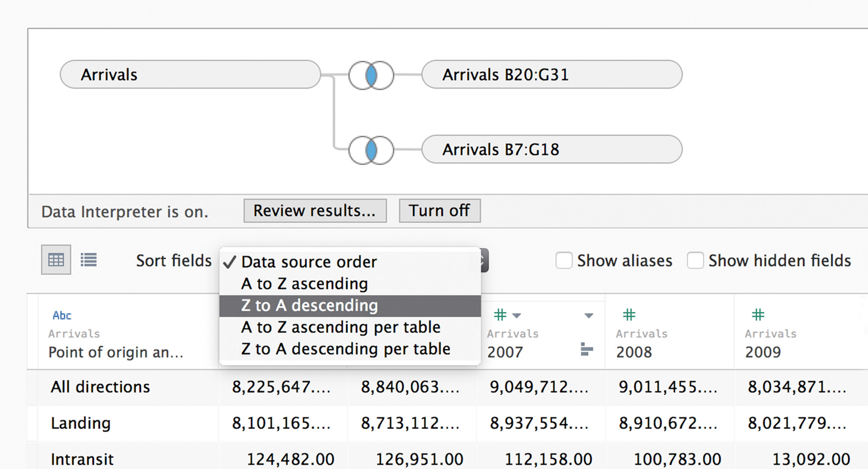Click the number type icon for 2008
The height and width of the screenshot is (469, 868).
click(x=629, y=315)
